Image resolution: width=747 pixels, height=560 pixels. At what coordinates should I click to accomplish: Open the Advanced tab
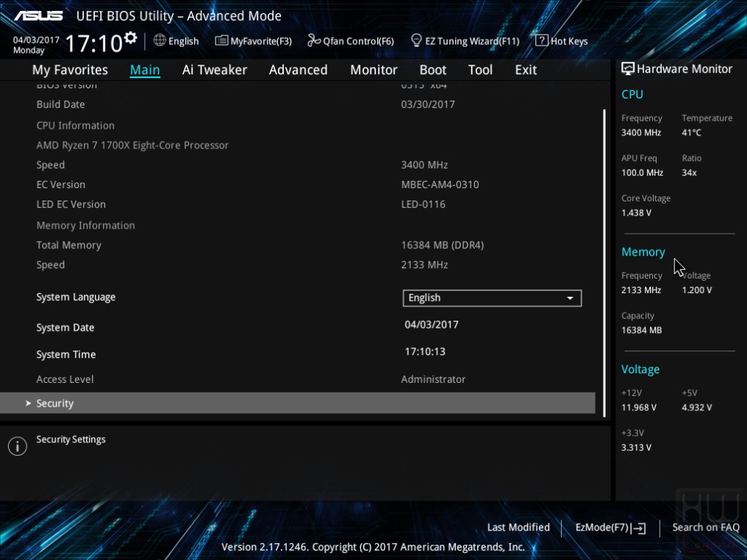(299, 70)
